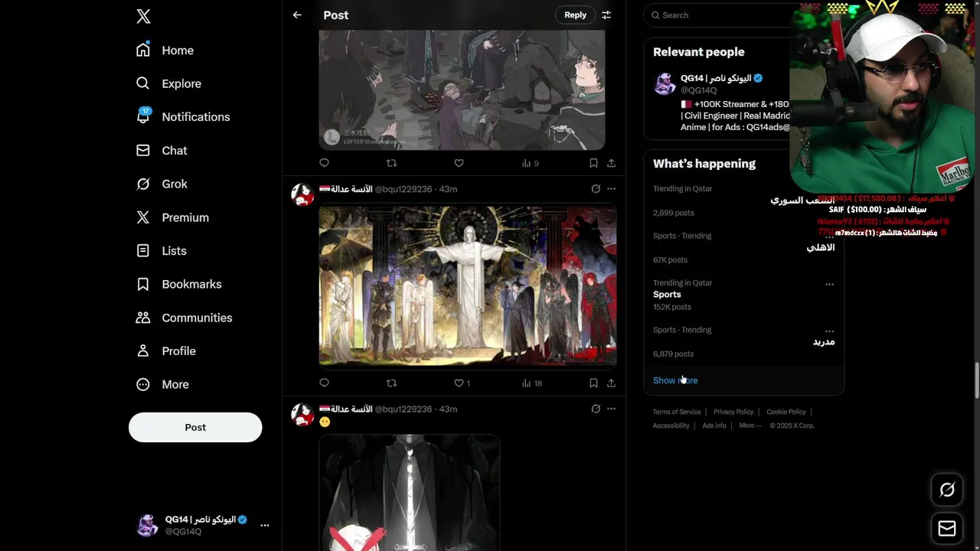Open account switcher dots beside @QG14Q

[x=265, y=525]
